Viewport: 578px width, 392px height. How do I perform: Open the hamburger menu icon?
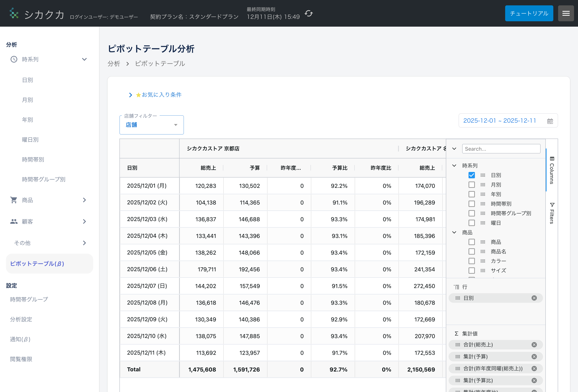pyautogui.click(x=566, y=13)
